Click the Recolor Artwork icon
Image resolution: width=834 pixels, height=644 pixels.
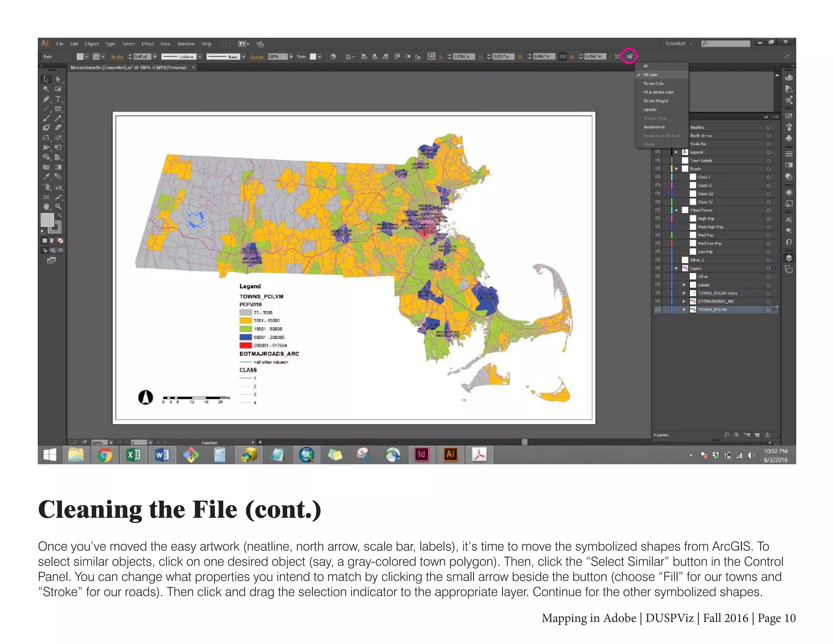tap(333, 56)
